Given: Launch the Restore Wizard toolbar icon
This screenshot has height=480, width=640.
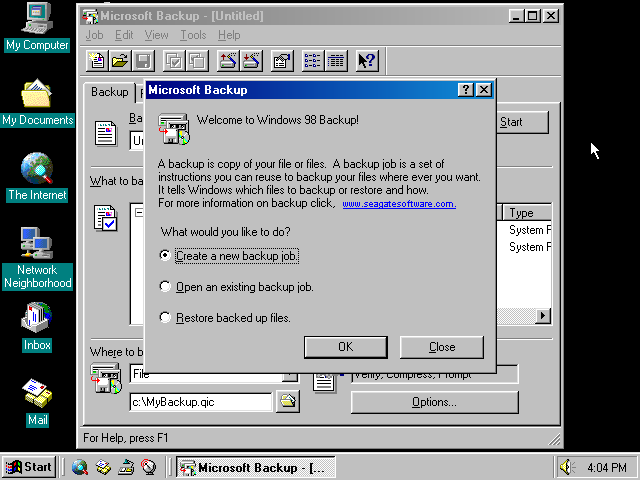Looking at the screenshot, I should coord(251,61).
